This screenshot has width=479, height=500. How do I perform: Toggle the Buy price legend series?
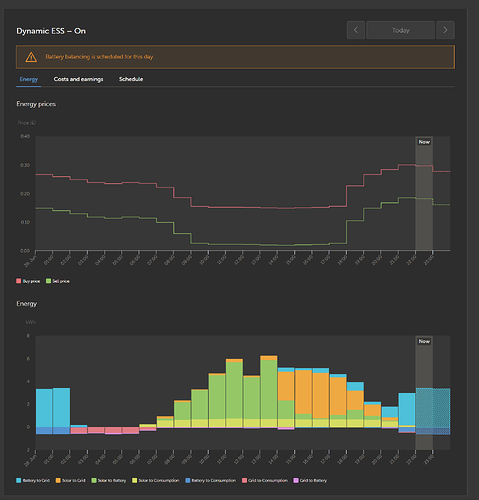click(28, 281)
